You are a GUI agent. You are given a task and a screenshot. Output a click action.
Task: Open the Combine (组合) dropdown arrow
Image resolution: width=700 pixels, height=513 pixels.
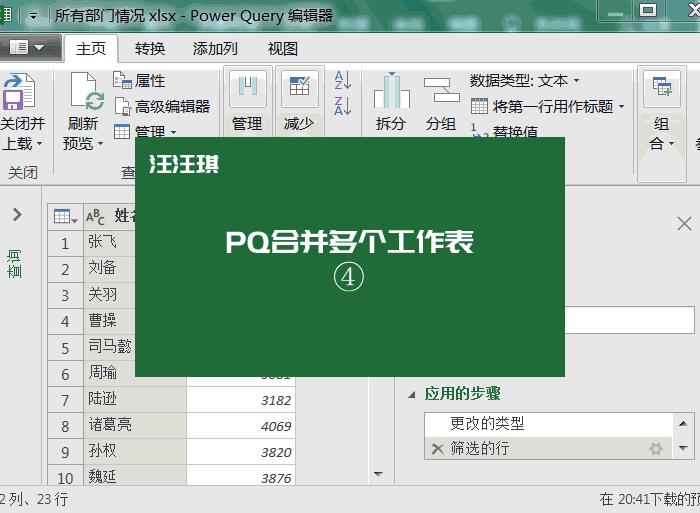pos(671,144)
